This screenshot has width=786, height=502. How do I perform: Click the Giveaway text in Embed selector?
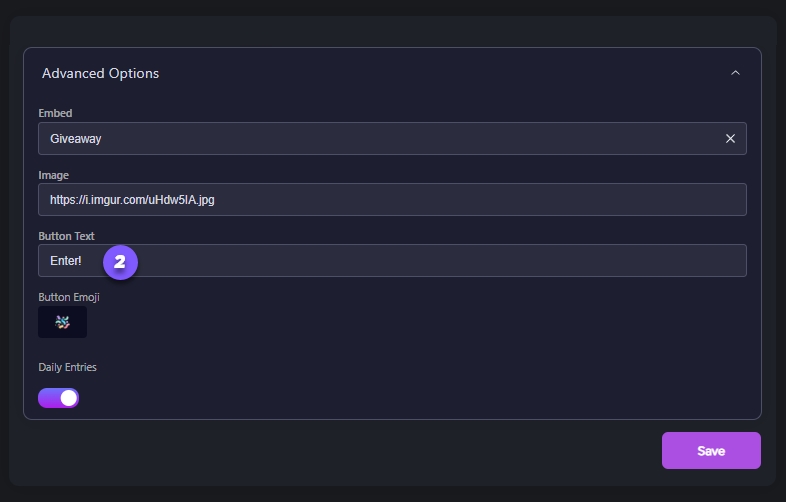(x=76, y=139)
